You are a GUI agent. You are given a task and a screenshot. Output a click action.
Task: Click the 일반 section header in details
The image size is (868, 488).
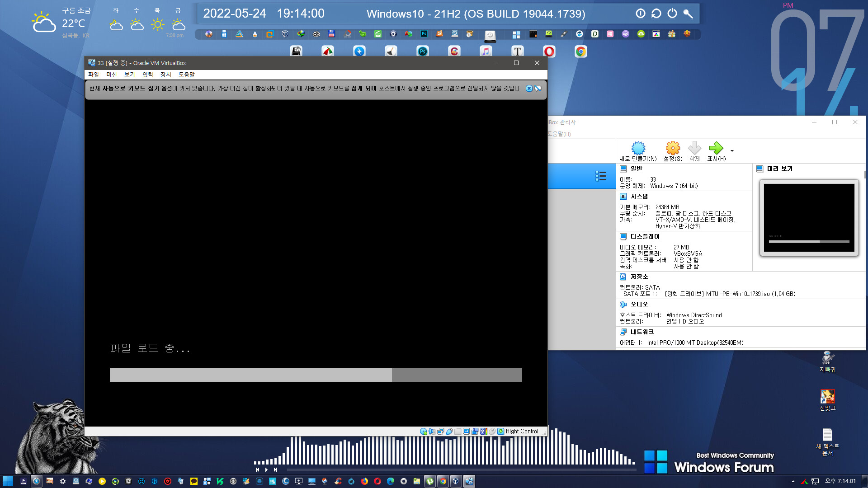click(x=636, y=169)
